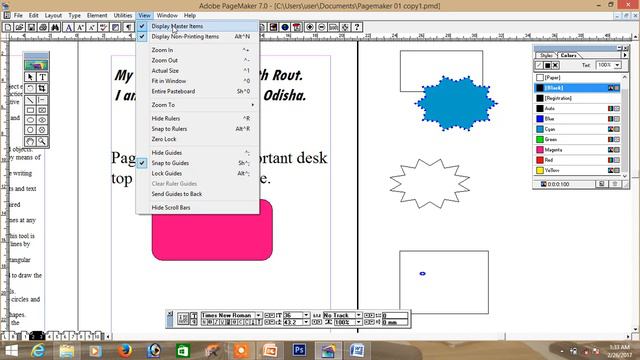Click the Both stroke and fill button

[x=555, y=65]
